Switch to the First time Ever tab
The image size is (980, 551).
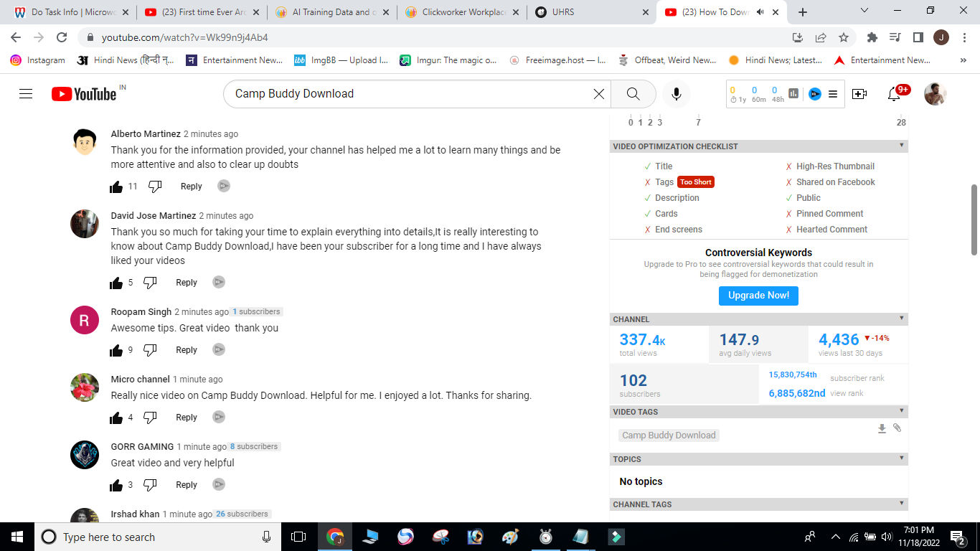coord(202,12)
